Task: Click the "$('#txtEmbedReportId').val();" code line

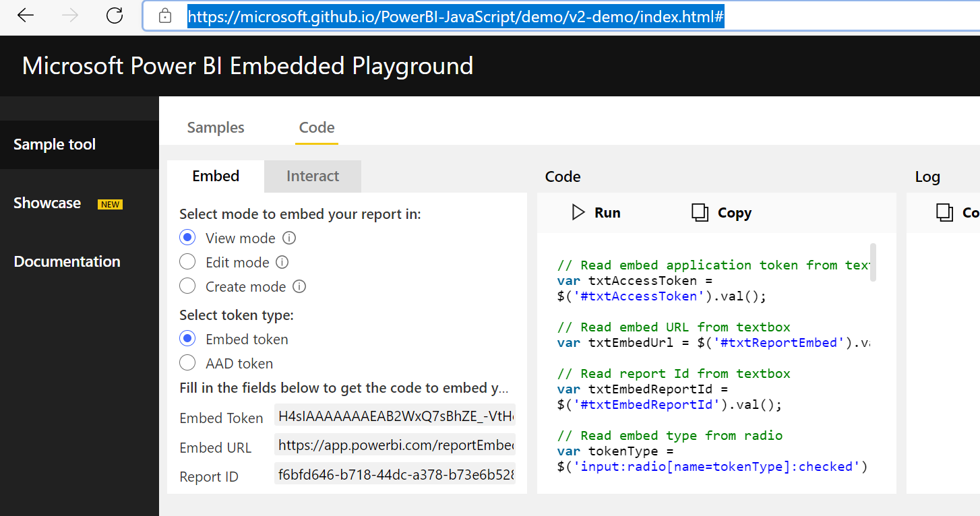Action: (670, 404)
